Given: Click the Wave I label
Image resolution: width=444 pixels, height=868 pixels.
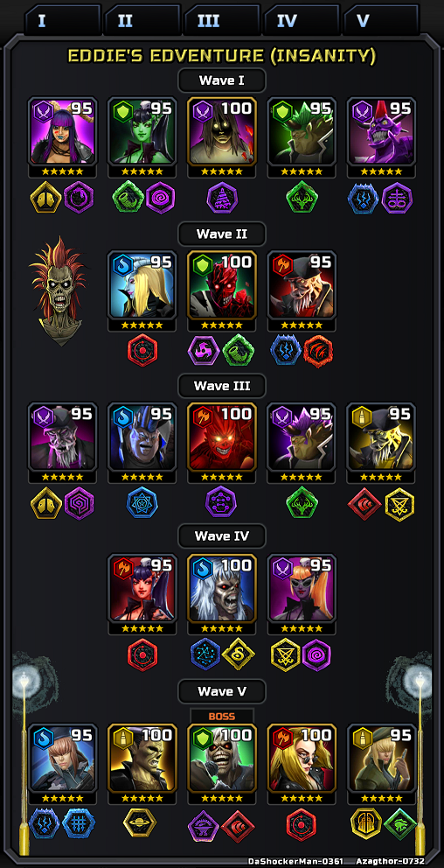Looking at the screenshot, I should click(x=222, y=80).
